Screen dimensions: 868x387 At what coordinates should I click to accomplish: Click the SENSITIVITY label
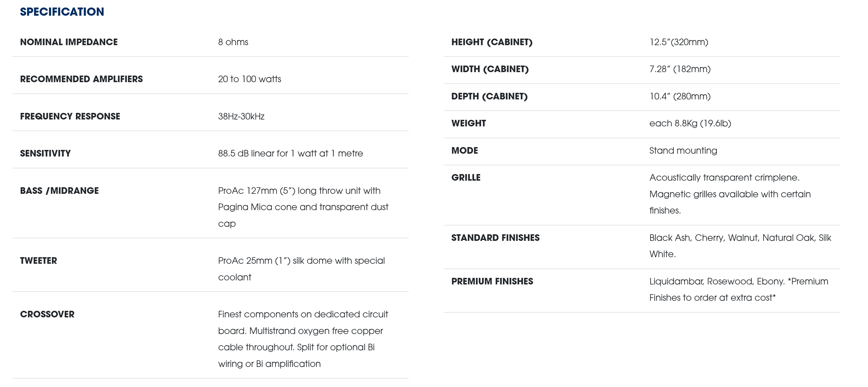(x=45, y=153)
